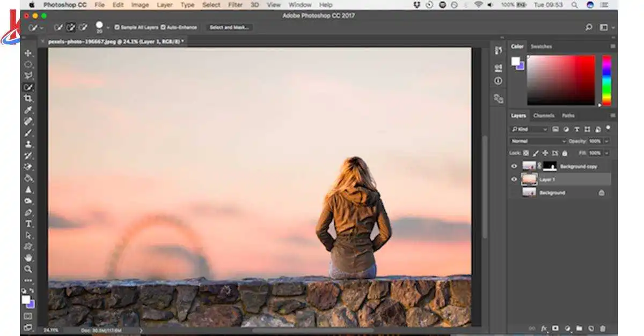Select the Pen tool
The height and width of the screenshot is (336, 644).
click(28, 212)
